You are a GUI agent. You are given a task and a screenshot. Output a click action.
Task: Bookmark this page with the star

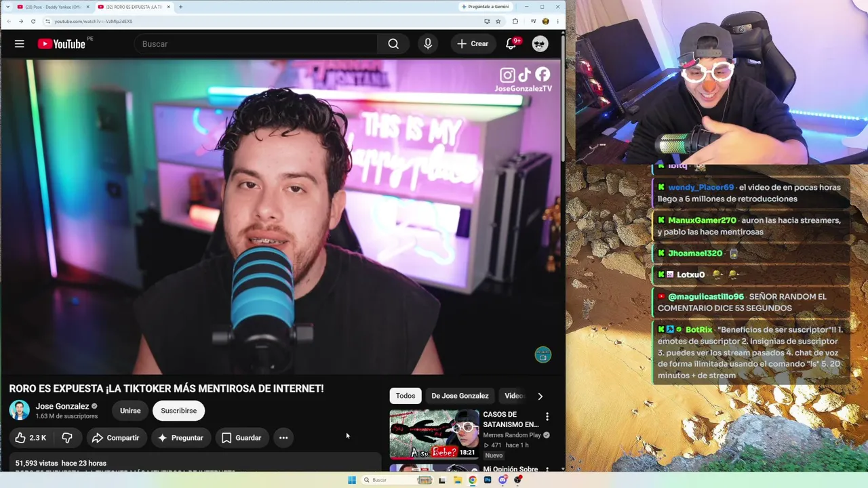tap(498, 21)
